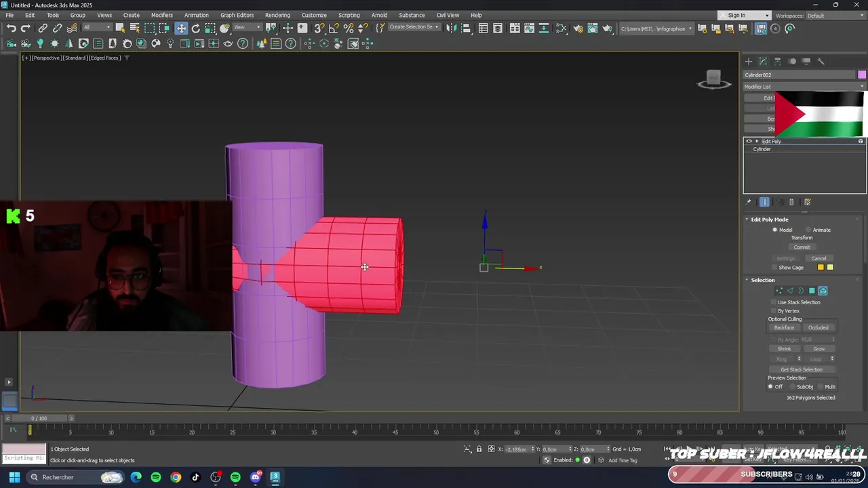Open the Modifiers menu
This screenshot has width=868, height=488.
pyautogui.click(x=162, y=15)
